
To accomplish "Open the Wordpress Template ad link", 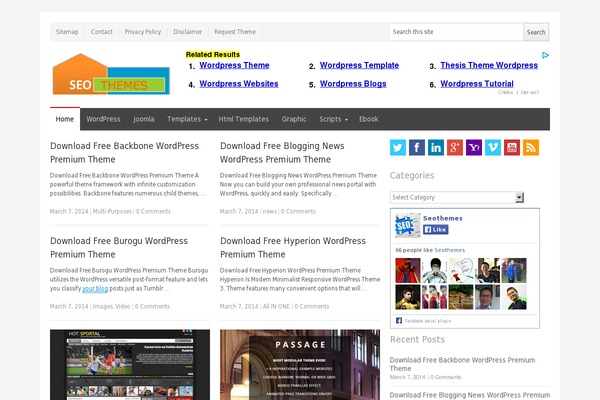I will pos(359,65).
